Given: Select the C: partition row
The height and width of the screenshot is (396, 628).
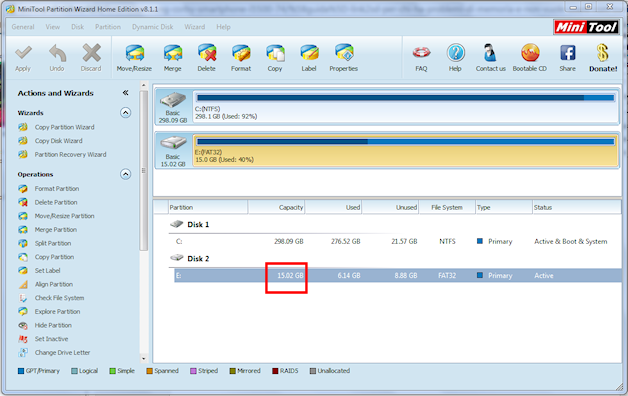Looking at the screenshot, I should pyautogui.click(x=398, y=241).
